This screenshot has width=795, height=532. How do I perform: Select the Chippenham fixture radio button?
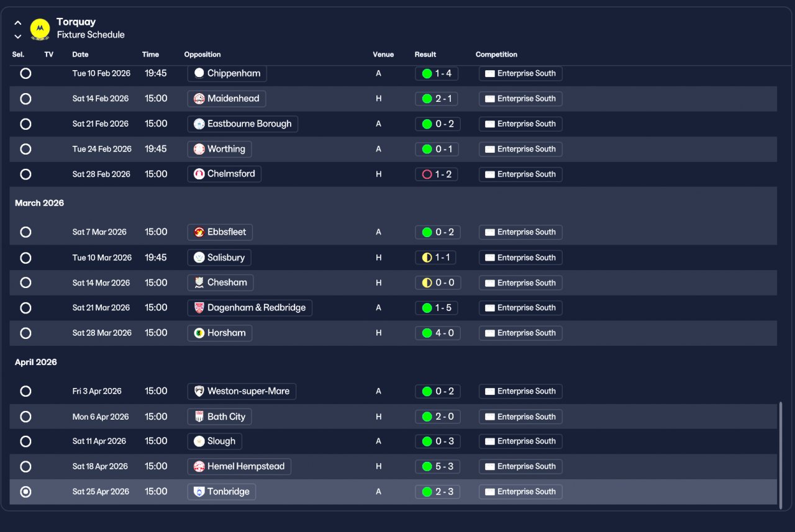(x=25, y=73)
